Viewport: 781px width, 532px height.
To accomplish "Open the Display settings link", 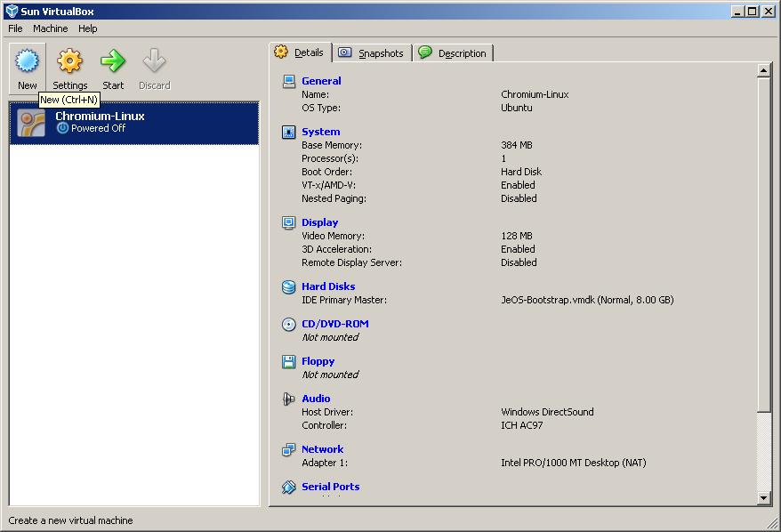I will [319, 222].
